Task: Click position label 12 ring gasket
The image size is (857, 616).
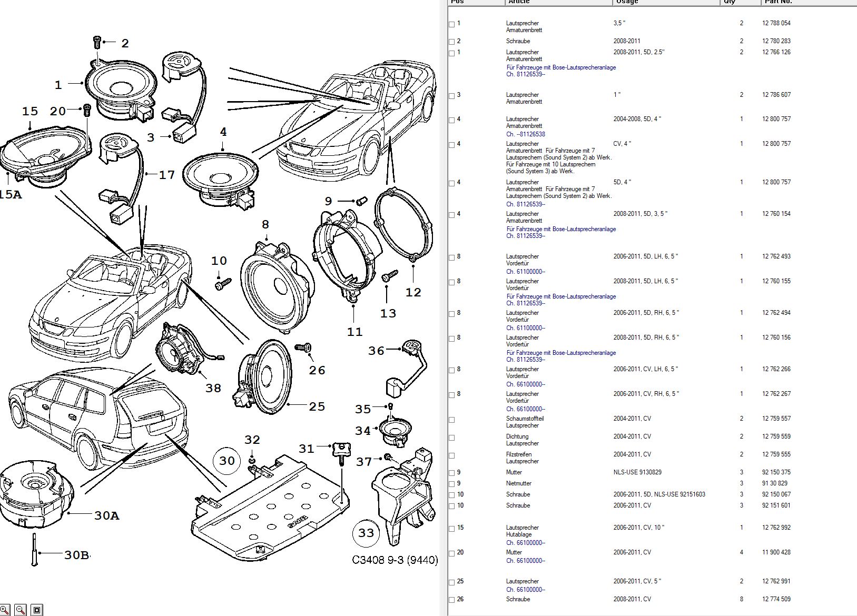Action: pyautogui.click(x=413, y=292)
